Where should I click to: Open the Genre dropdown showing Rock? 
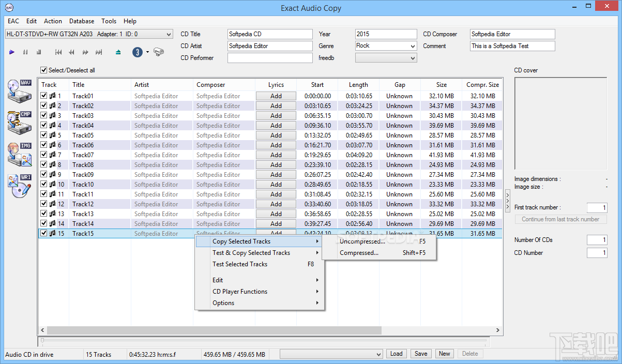[x=413, y=45]
